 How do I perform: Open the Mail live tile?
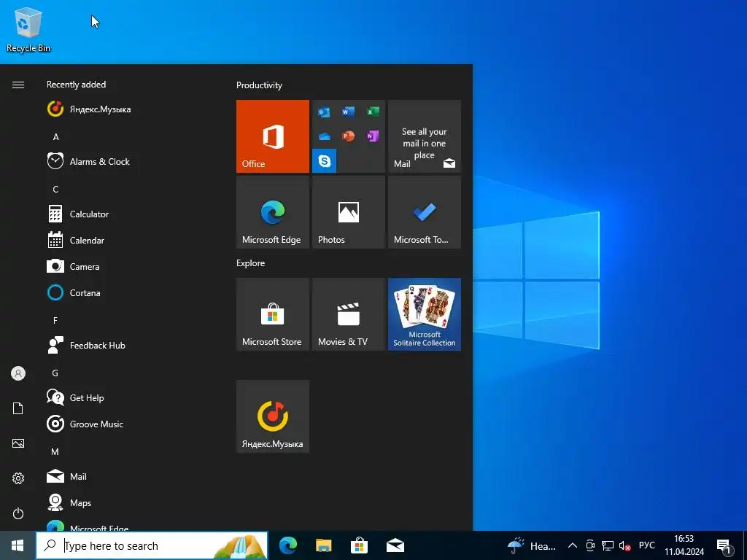tap(425, 136)
